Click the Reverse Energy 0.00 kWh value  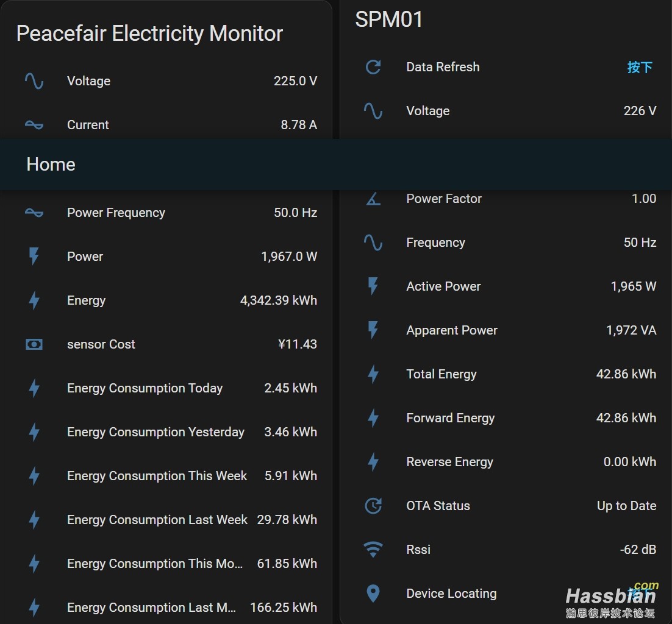[x=629, y=462]
